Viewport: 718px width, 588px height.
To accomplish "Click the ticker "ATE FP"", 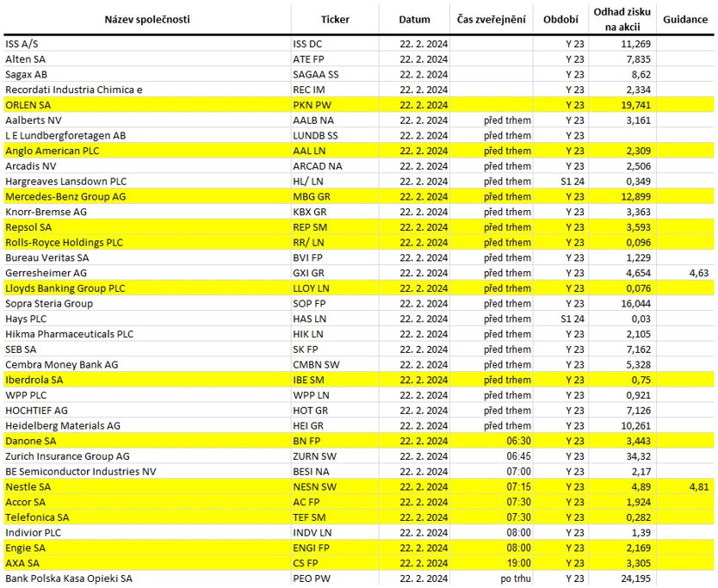I will pos(308,59).
